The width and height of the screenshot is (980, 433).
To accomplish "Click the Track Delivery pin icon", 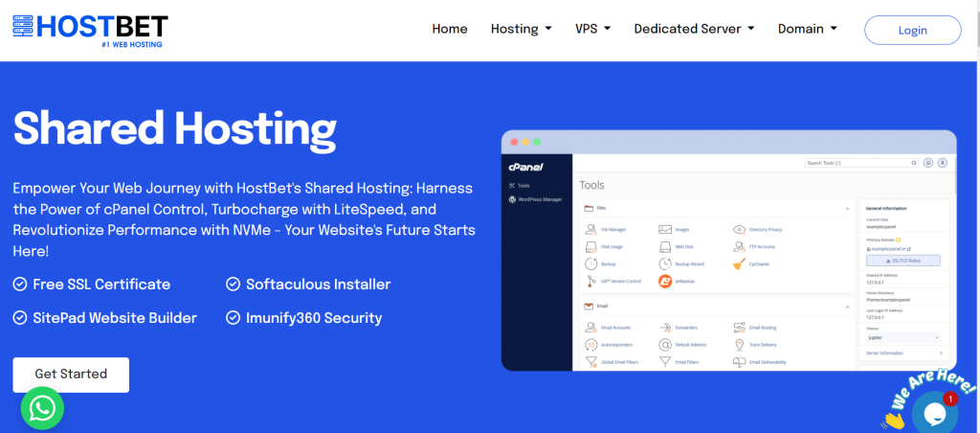I will pos(740,345).
